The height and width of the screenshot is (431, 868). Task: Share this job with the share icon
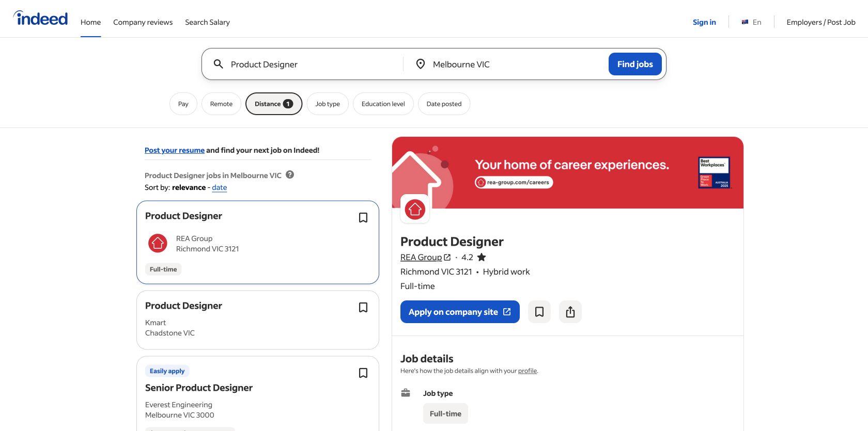[570, 312]
